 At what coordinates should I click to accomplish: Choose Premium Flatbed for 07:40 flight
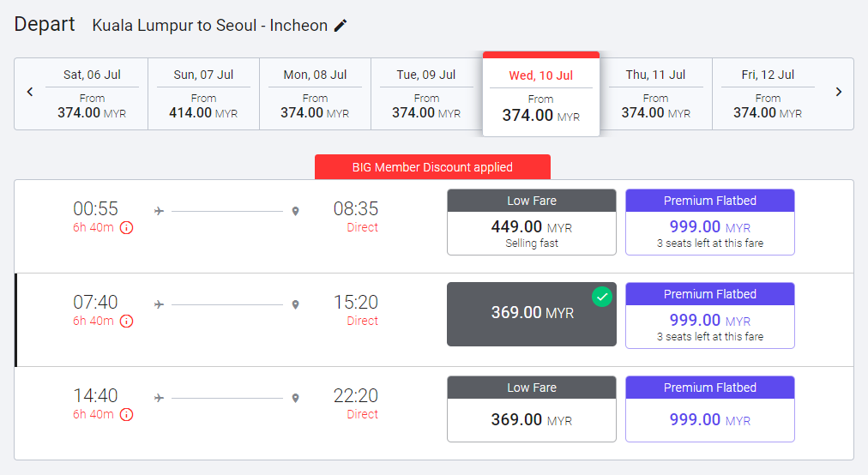(710, 316)
